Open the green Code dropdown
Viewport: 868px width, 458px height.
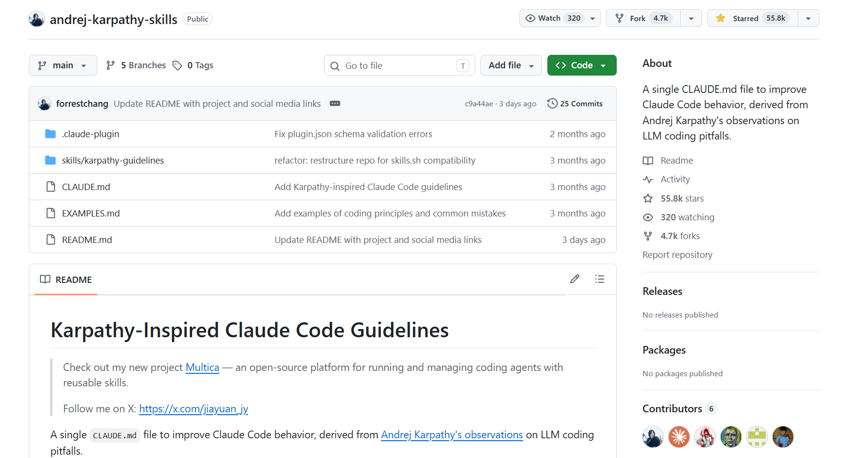pos(582,65)
